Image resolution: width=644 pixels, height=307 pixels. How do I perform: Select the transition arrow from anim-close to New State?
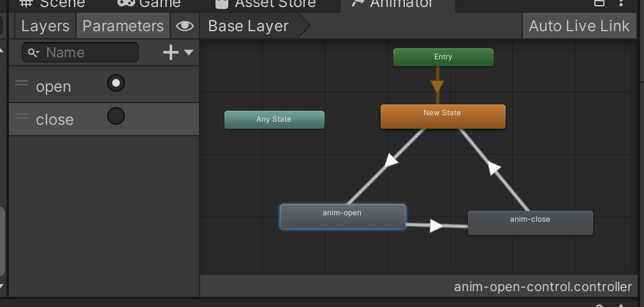point(493,168)
